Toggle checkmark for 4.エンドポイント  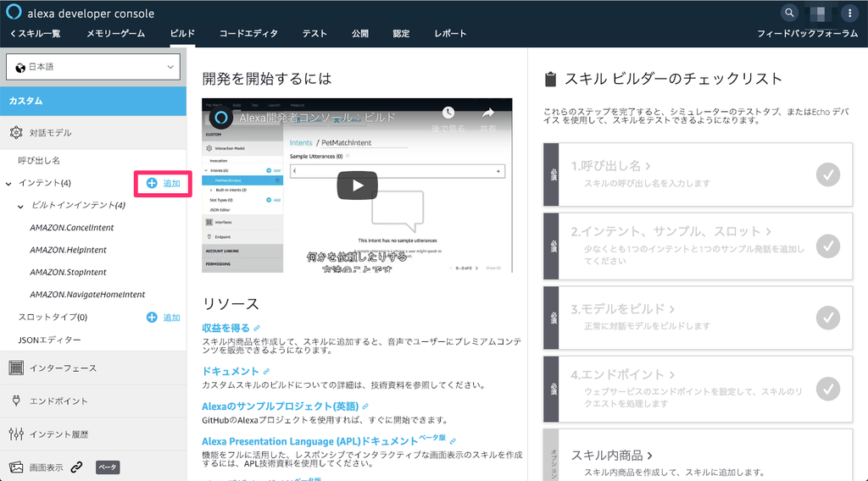(x=828, y=389)
